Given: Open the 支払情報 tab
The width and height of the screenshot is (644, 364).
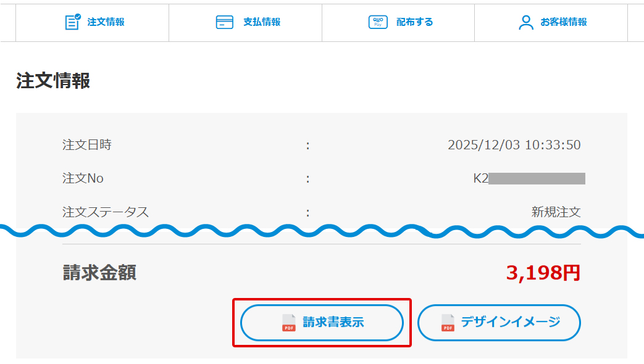Looking at the screenshot, I should (261, 22).
